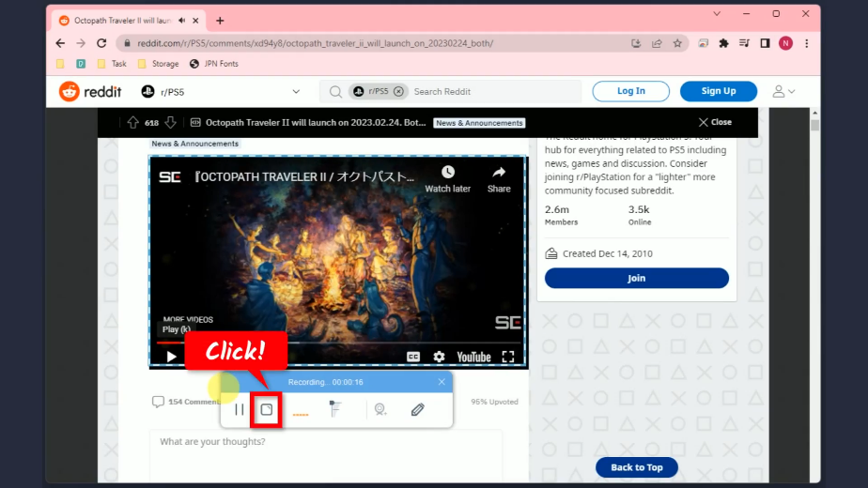The image size is (868, 488).
Task: Go back in browser history
Action: [x=60, y=43]
